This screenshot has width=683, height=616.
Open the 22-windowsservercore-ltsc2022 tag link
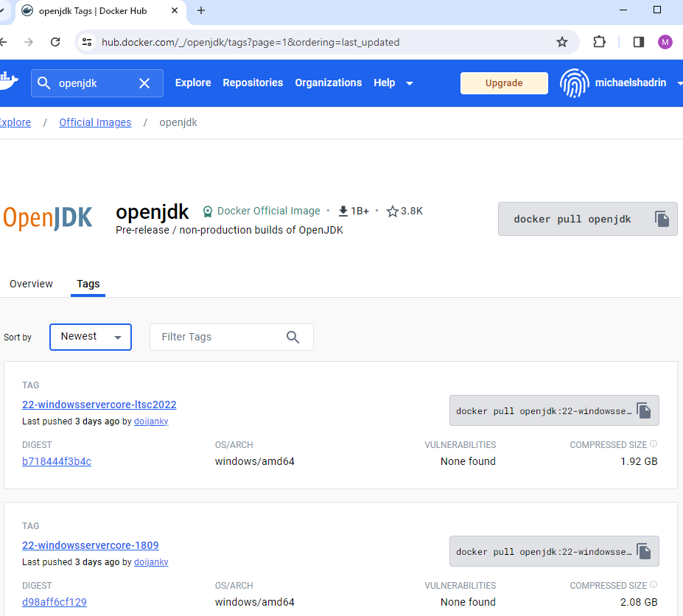[x=99, y=405]
